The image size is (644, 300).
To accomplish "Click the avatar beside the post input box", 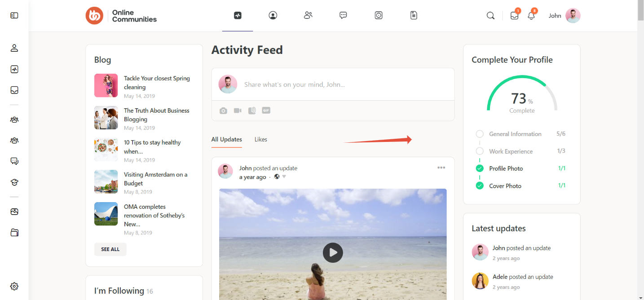I will point(228,84).
